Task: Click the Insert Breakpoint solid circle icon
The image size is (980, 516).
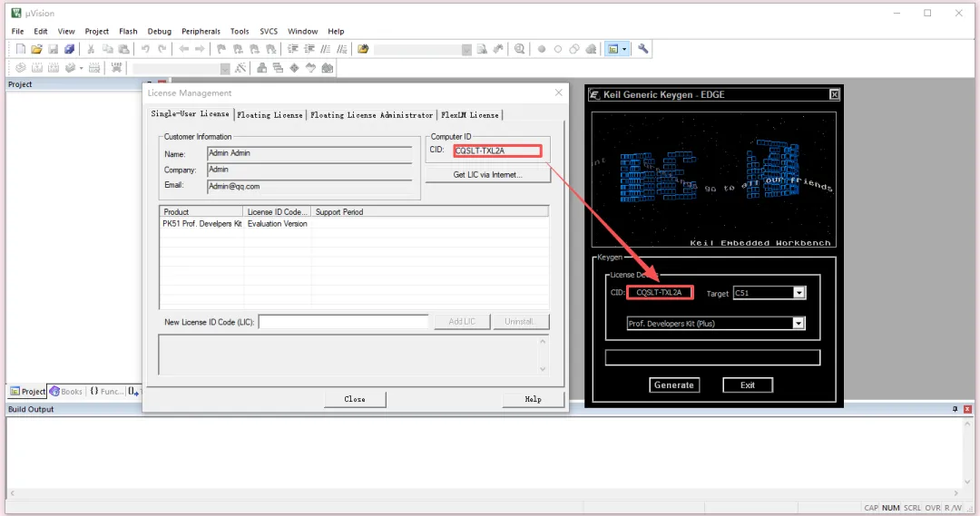Action: [x=541, y=49]
